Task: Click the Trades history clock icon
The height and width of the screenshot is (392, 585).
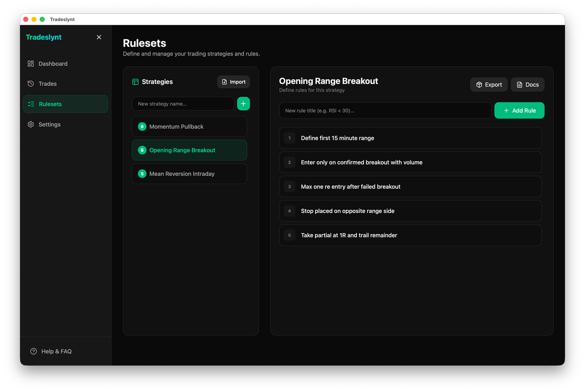Action: [x=31, y=84]
